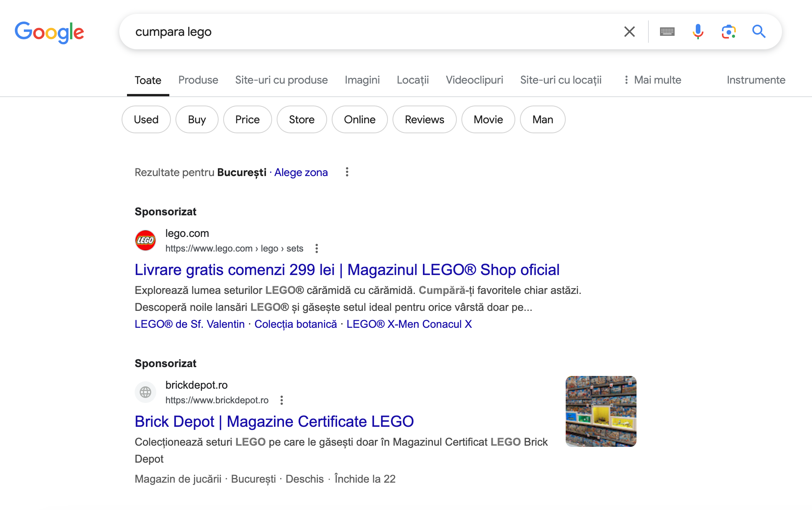Open Livrare gratis comenzi 299 lei link
Viewport: 812px width, 510px height.
(x=347, y=270)
